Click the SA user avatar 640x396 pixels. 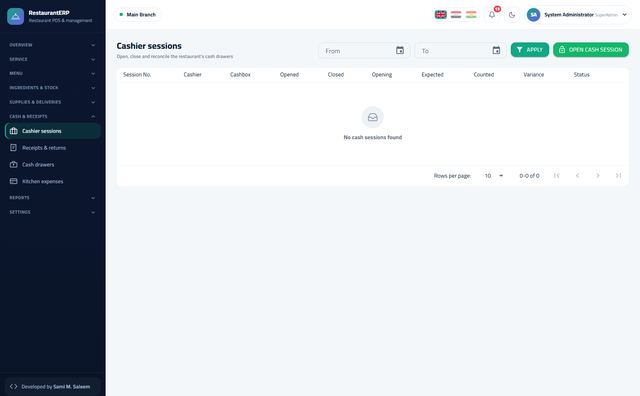tap(533, 15)
